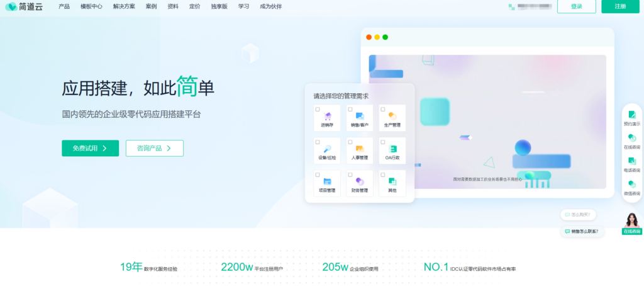Click the 电话咨询 icon in the sidebar

pyautogui.click(x=632, y=161)
